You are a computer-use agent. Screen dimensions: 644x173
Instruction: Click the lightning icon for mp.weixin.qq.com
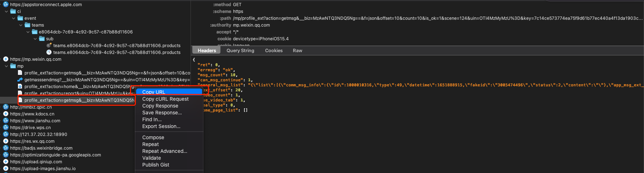[6, 59]
